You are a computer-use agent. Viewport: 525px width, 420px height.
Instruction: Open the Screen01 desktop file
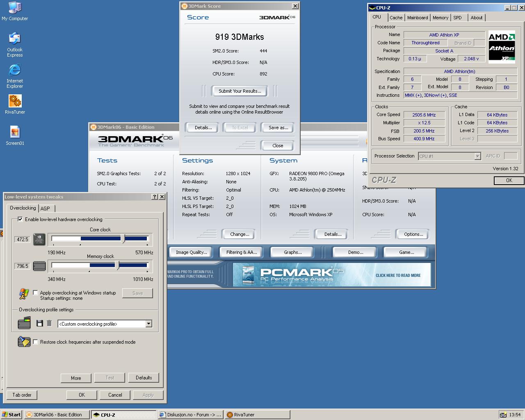click(15, 136)
